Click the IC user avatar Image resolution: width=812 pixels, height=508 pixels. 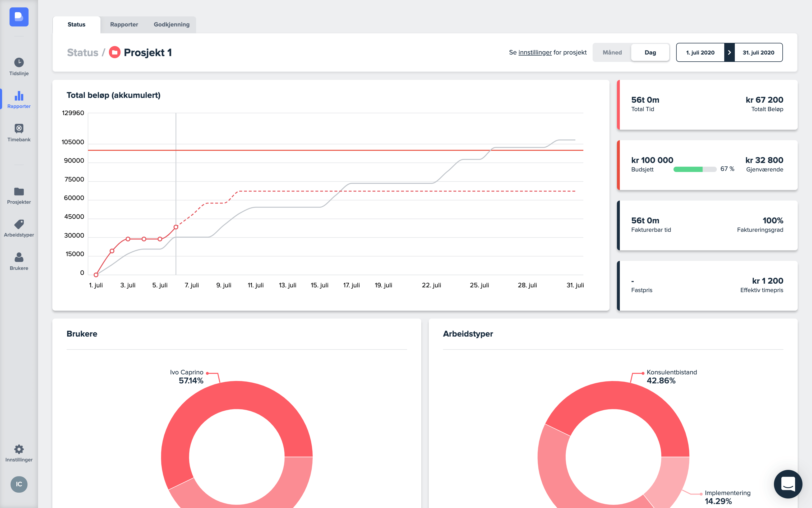[19, 484]
